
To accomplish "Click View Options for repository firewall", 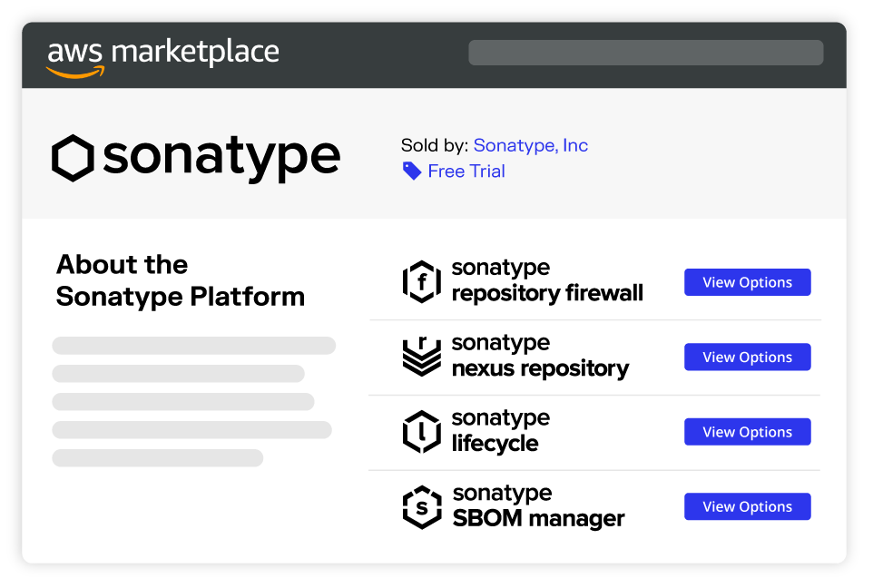I will 747,282.
